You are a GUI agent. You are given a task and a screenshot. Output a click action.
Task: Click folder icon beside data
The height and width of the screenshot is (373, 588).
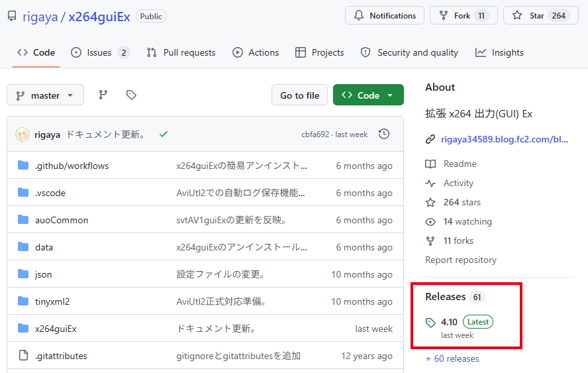[x=23, y=246]
